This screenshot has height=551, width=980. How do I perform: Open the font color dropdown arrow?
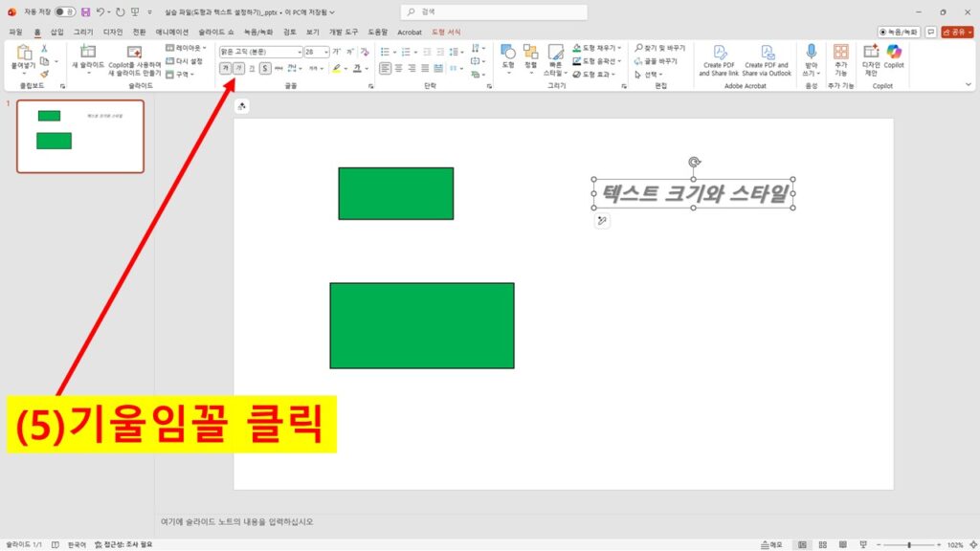(367, 68)
